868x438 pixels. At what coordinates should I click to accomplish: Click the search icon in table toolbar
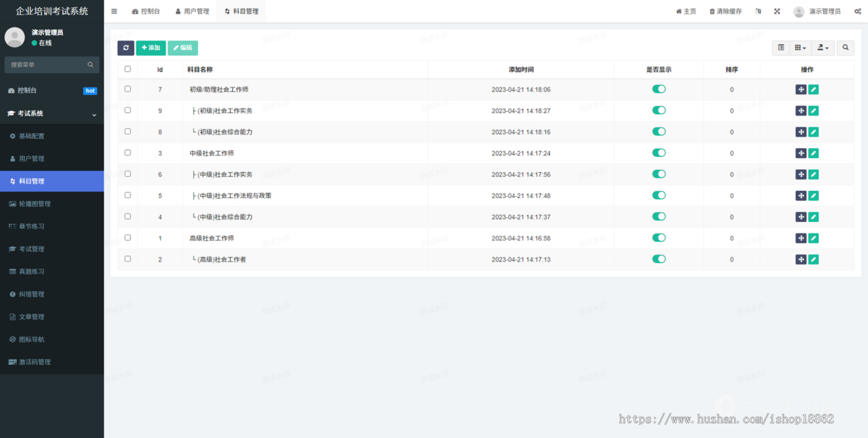click(846, 48)
